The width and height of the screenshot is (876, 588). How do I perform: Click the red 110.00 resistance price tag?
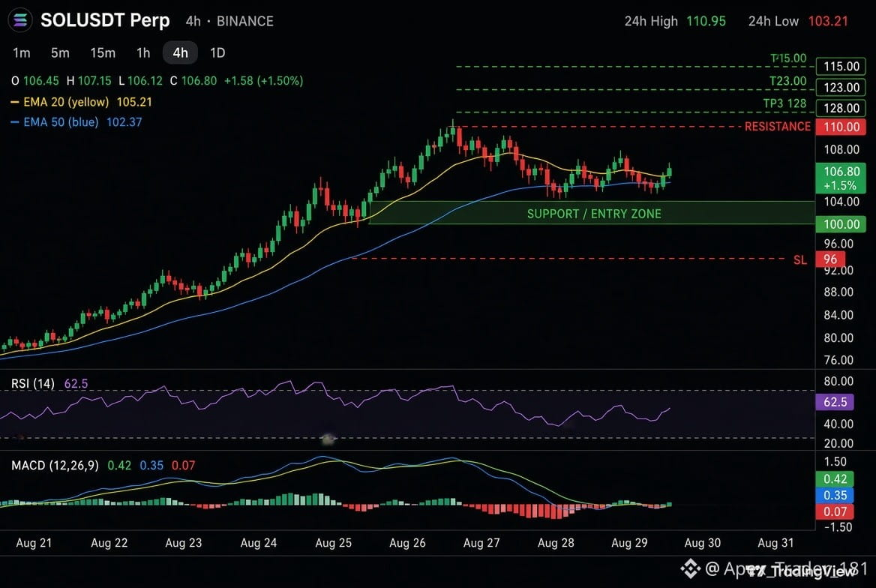click(x=841, y=127)
